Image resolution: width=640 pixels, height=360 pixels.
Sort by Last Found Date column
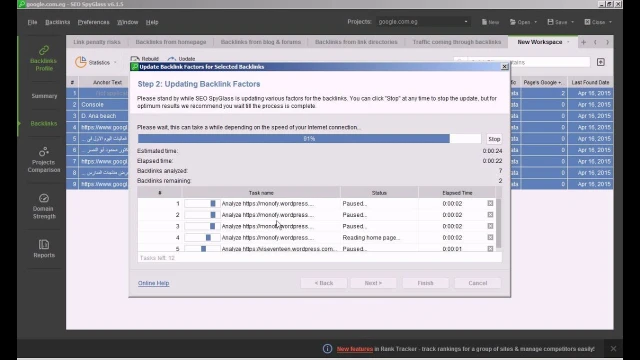click(590, 82)
